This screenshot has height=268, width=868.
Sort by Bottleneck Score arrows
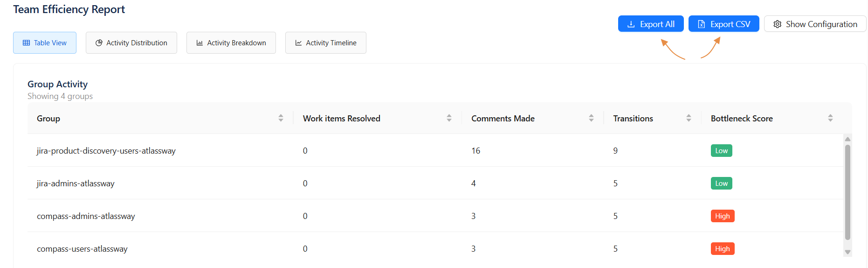(x=830, y=118)
